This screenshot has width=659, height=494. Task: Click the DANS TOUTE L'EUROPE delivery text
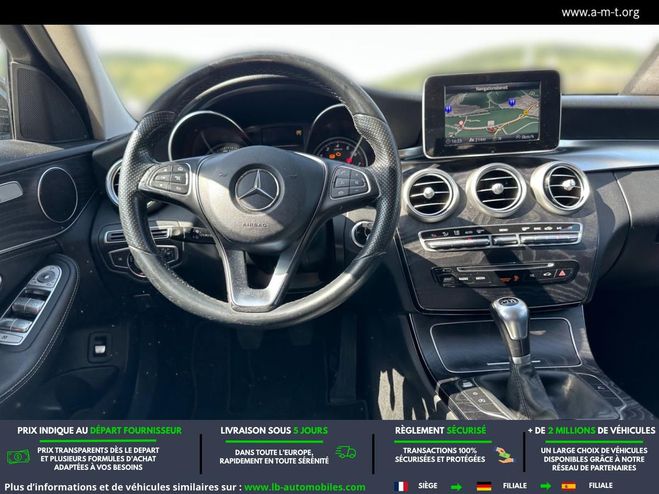coord(274,457)
